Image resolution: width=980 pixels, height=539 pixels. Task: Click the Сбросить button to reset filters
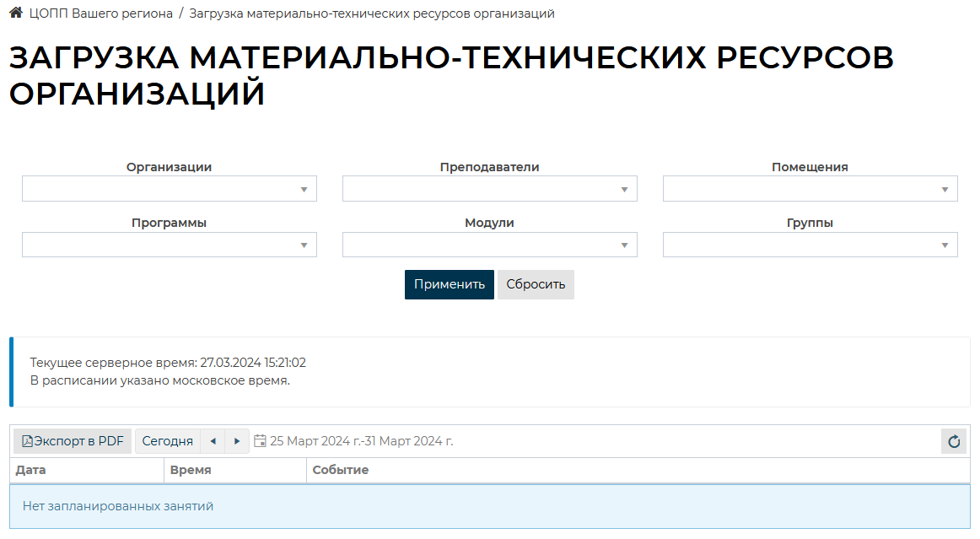[x=536, y=284]
